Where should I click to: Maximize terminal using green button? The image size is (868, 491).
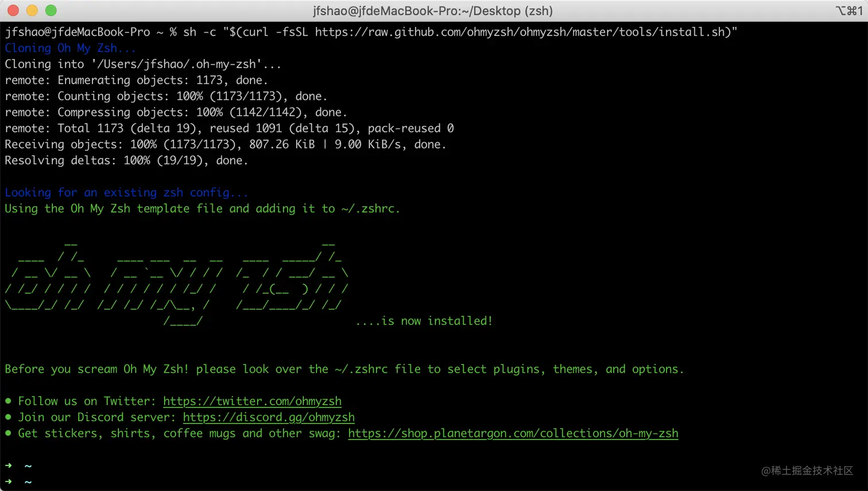click(x=51, y=10)
